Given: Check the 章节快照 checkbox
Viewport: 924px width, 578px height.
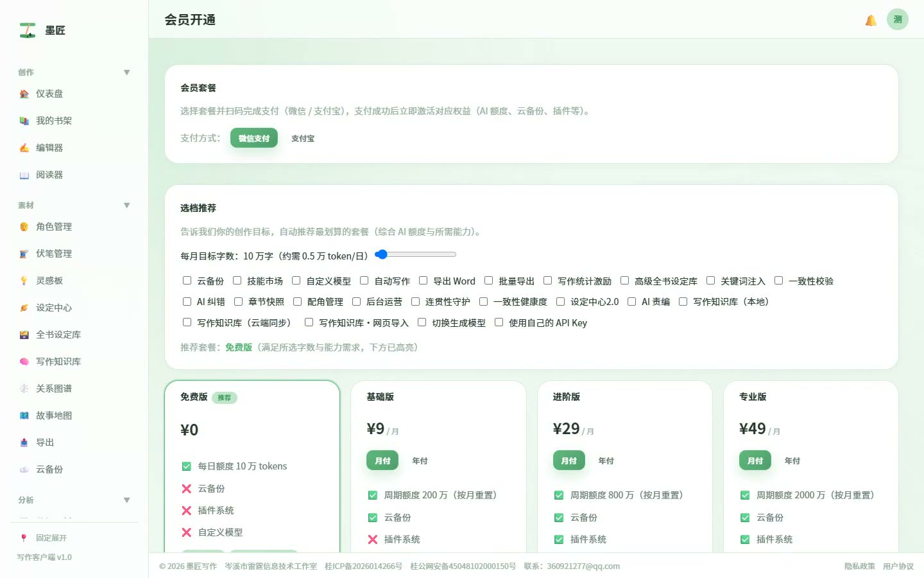Looking at the screenshot, I should 238,301.
